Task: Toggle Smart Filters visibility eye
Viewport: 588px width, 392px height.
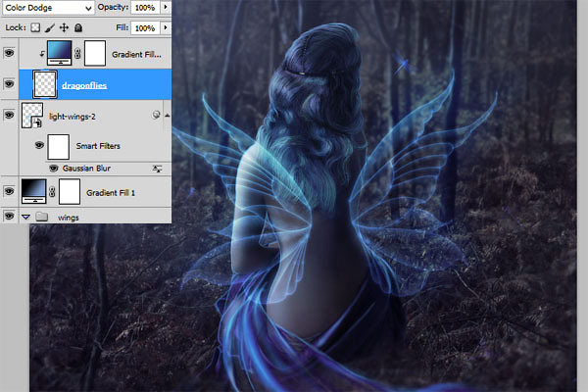Action: [39, 145]
